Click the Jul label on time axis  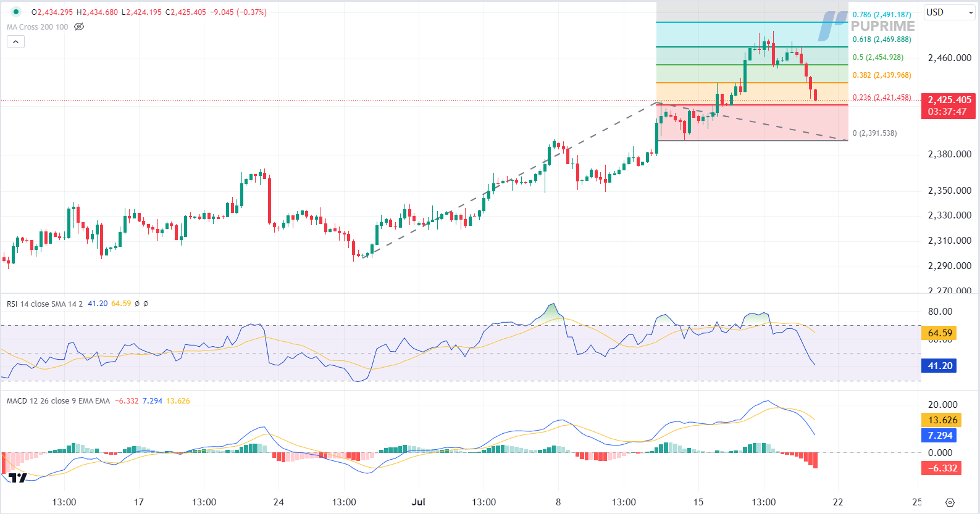pos(419,502)
